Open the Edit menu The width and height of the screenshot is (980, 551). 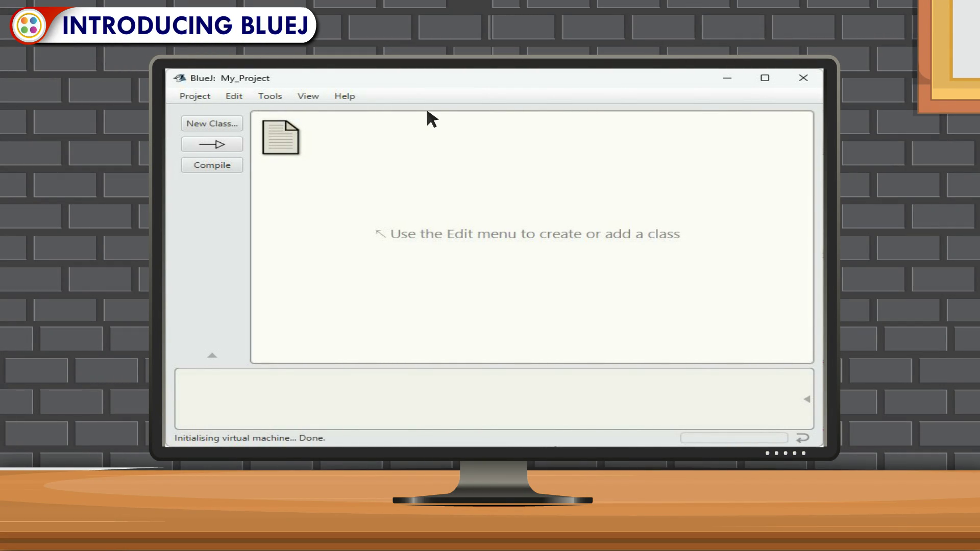coord(234,96)
